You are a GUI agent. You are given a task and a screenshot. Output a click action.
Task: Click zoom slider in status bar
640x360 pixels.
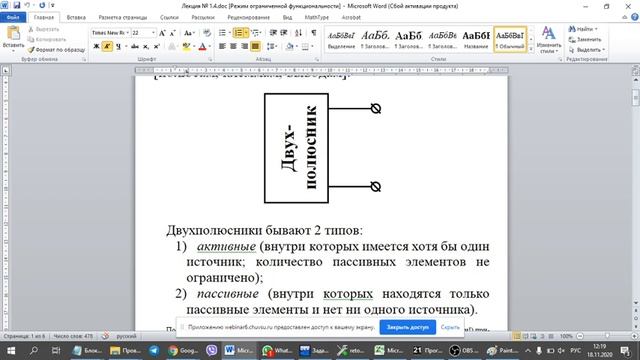(x=607, y=336)
